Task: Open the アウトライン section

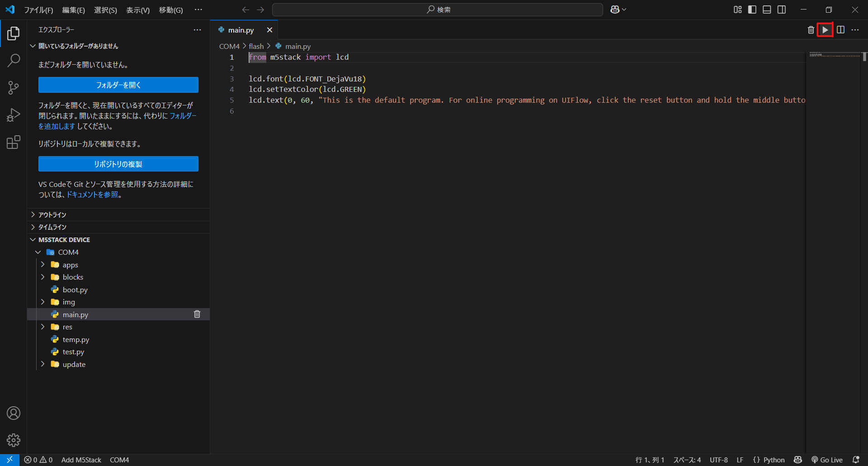Action: point(53,214)
